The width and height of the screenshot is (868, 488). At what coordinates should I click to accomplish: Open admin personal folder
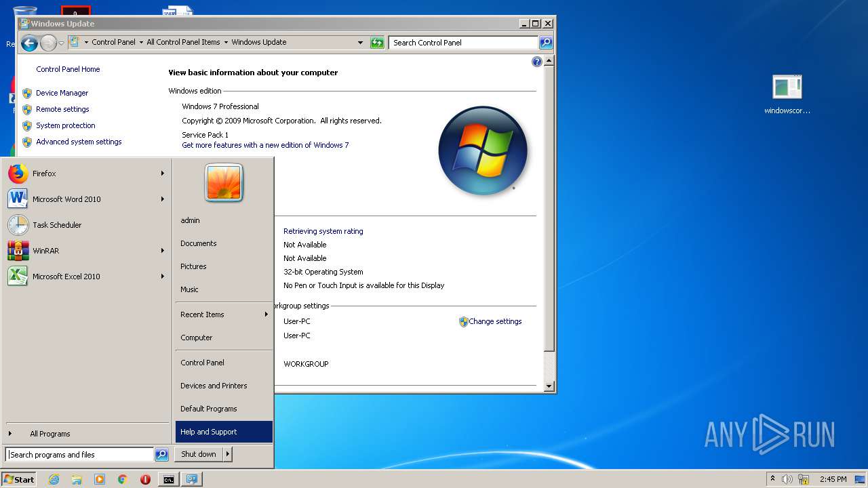tap(224, 220)
